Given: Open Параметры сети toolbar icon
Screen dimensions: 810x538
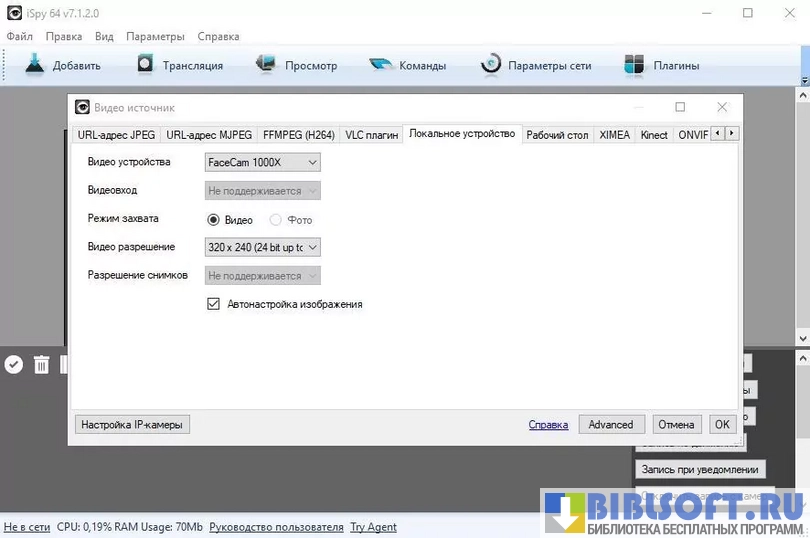Looking at the screenshot, I should (490, 65).
